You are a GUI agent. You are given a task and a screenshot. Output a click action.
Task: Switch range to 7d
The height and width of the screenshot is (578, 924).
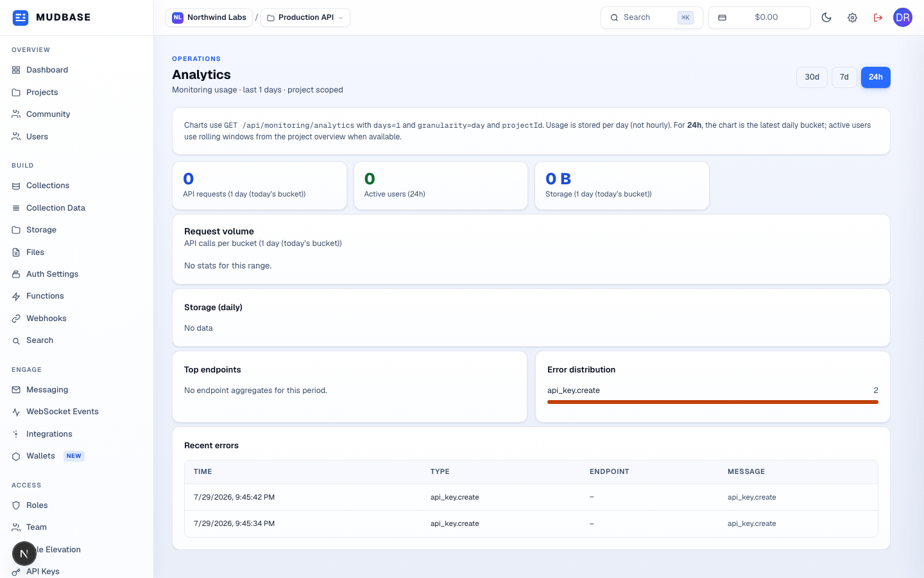[x=844, y=77]
